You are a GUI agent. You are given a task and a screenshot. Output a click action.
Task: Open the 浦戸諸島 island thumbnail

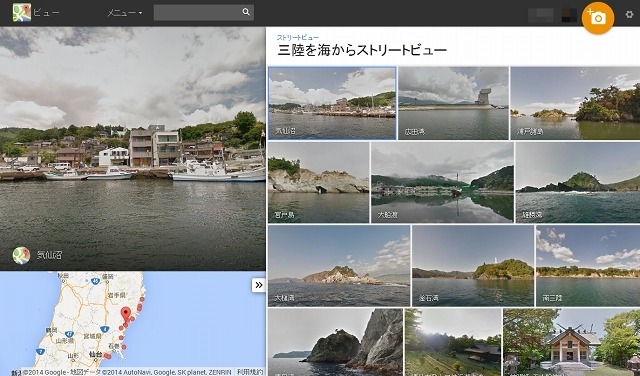coord(575,103)
